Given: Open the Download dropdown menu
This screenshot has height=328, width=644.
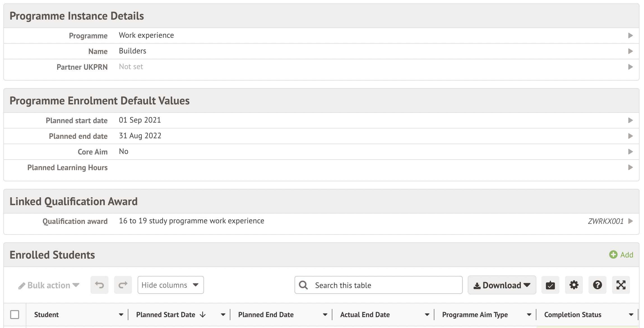Looking at the screenshot, I should point(502,285).
